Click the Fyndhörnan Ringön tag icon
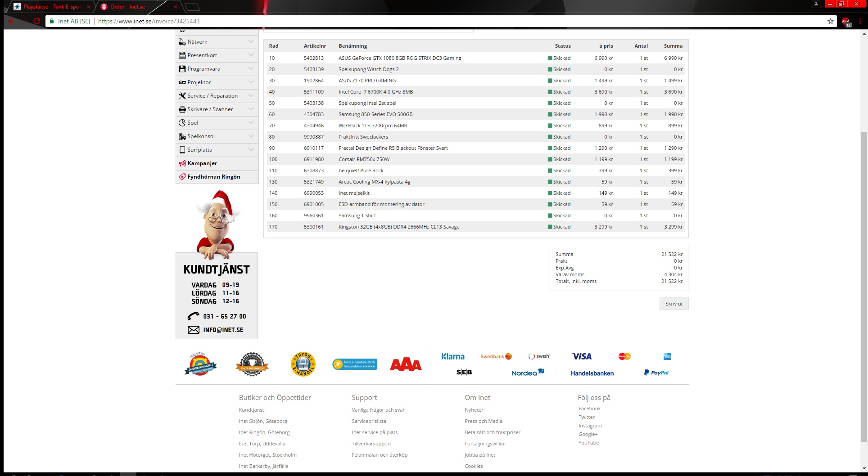 tap(182, 177)
